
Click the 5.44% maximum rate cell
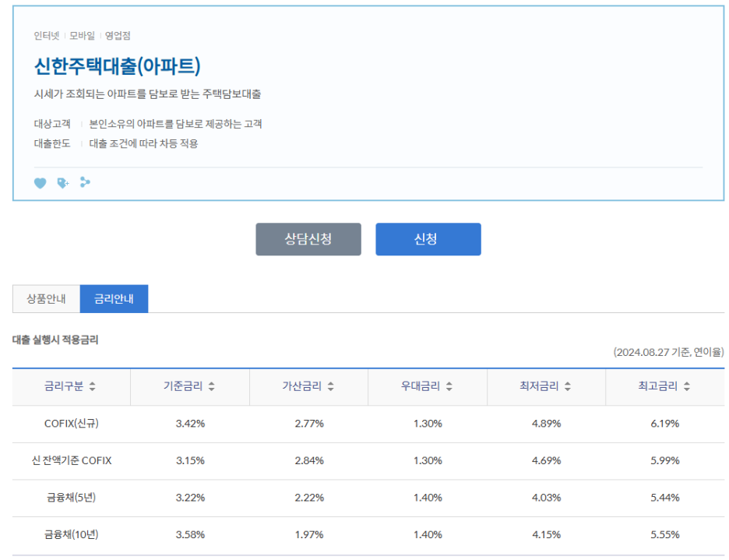pos(665,498)
